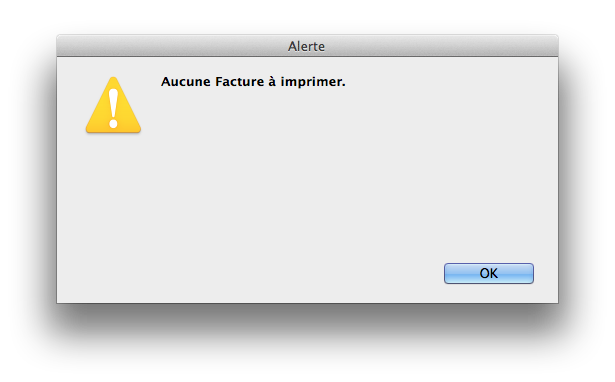The width and height of the screenshot is (615, 382).
Task: Dismiss the alert with OK
Action: 489,273
